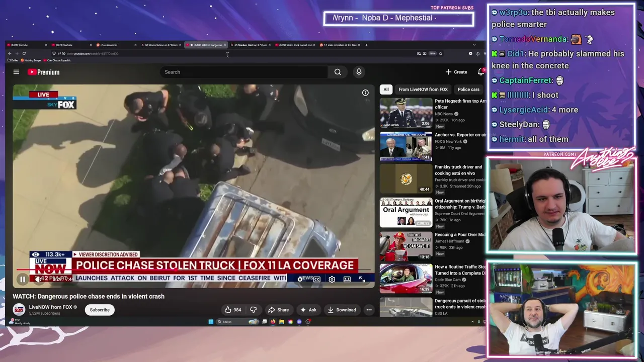Click the browser address bar URL
Screen dimensions: 644x362
click(x=93, y=53)
